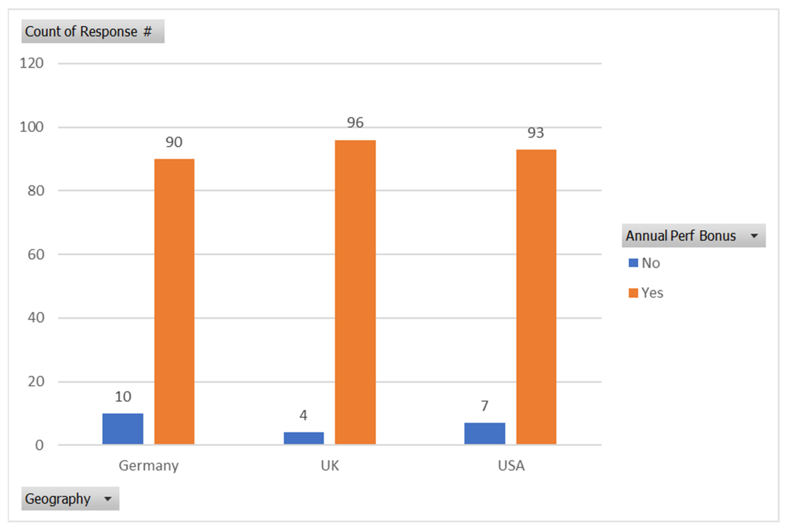Screen dimensions: 788x532
Task: Select Germany's blue No bar
Action: tap(123, 429)
